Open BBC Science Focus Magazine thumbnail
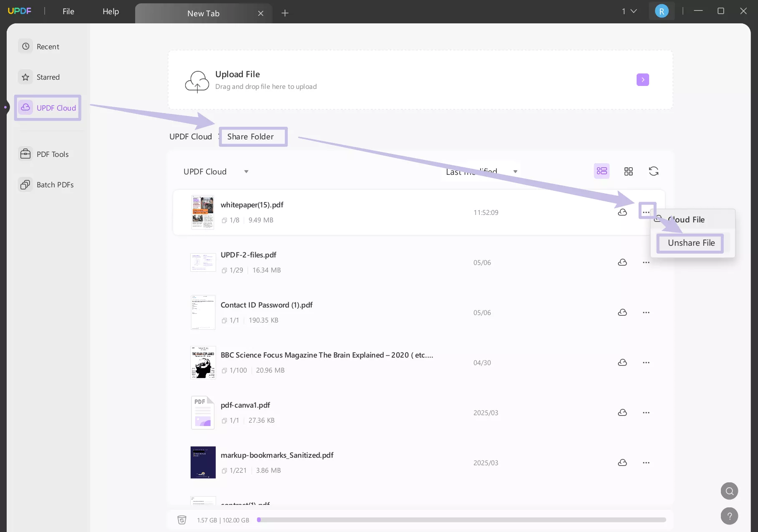Screen dimensions: 758x532 coord(203,362)
